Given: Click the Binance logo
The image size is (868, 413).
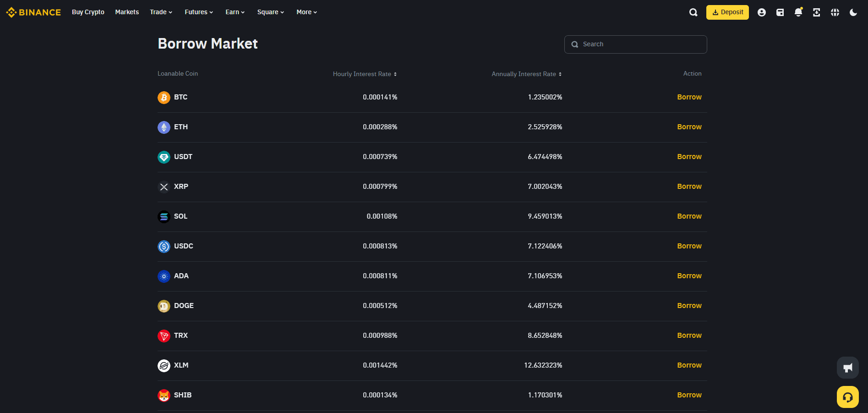Looking at the screenshot, I should coord(33,12).
